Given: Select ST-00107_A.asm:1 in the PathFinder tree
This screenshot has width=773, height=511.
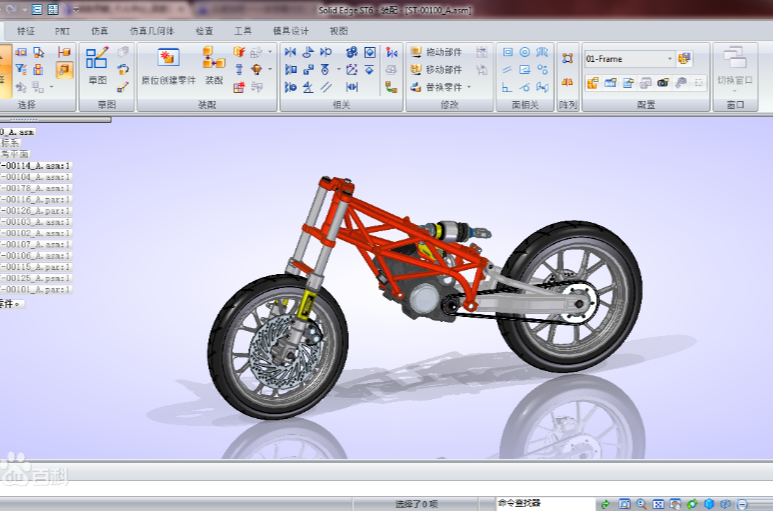Looking at the screenshot, I should click(x=36, y=244).
